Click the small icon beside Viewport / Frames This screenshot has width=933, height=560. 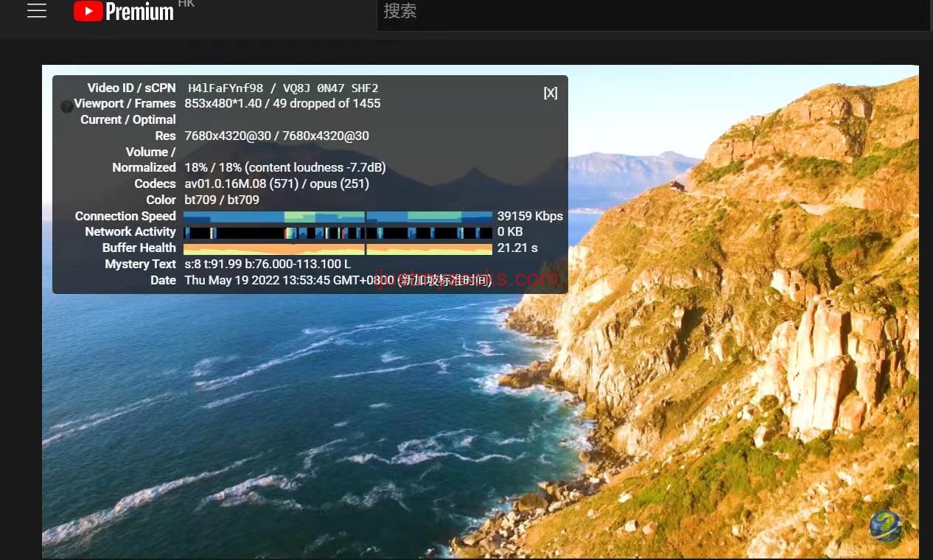(x=66, y=106)
